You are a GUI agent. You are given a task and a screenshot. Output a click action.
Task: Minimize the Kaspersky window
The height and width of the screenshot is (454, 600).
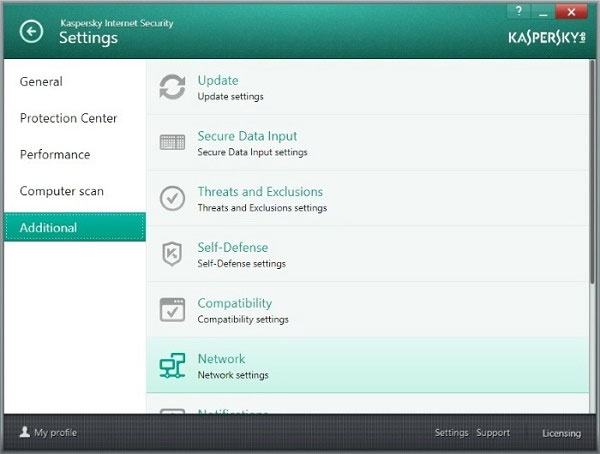(543, 11)
